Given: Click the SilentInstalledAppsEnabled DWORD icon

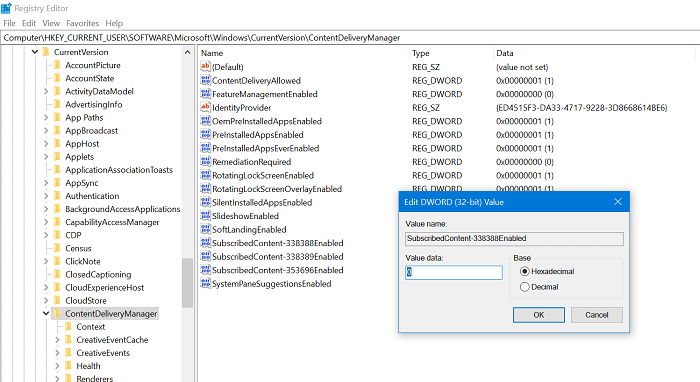Looking at the screenshot, I should [205, 202].
